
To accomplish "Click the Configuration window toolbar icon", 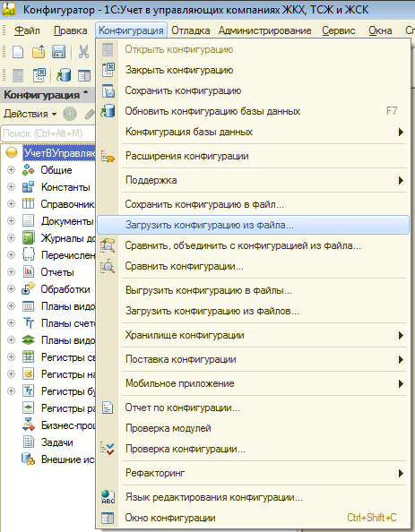I will 84,75.
